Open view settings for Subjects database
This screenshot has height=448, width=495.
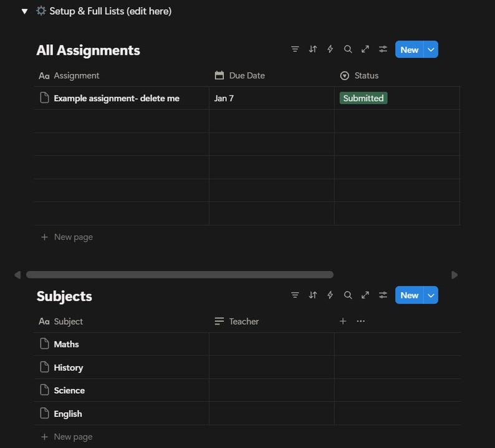(383, 295)
